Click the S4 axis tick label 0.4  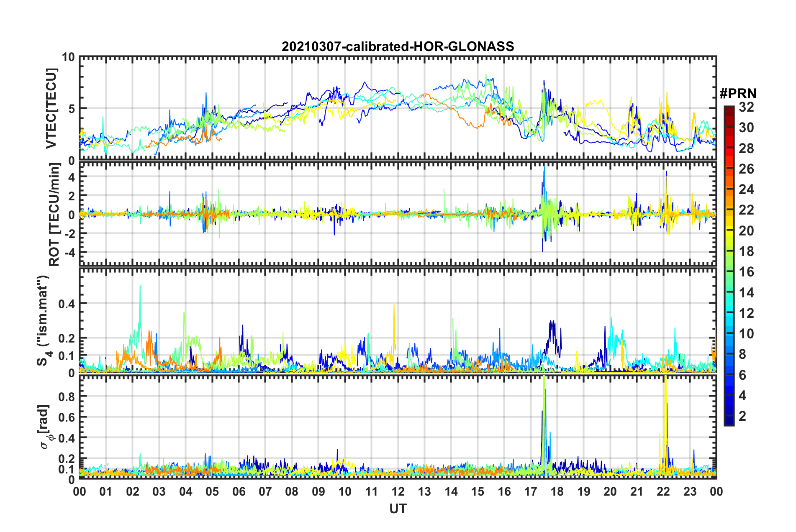point(67,304)
